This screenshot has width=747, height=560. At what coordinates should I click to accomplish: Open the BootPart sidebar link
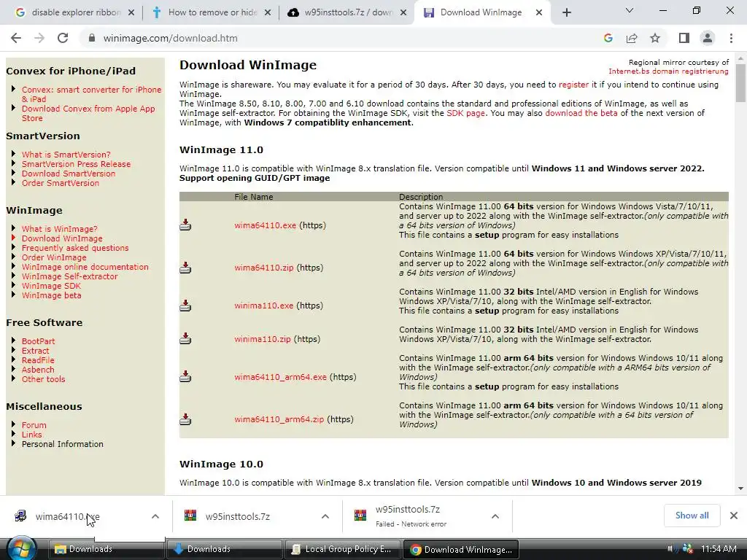tap(38, 341)
